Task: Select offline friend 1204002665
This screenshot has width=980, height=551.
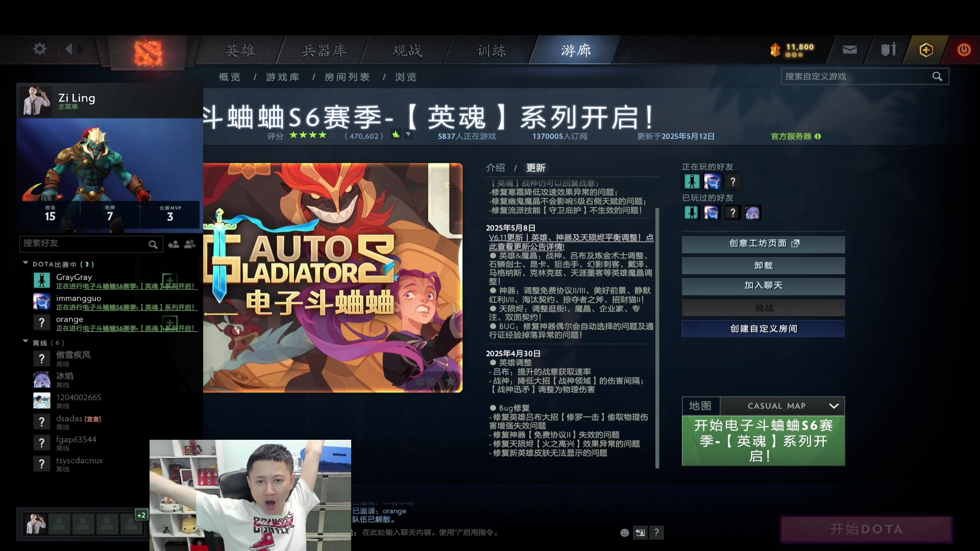Action: click(x=110, y=401)
